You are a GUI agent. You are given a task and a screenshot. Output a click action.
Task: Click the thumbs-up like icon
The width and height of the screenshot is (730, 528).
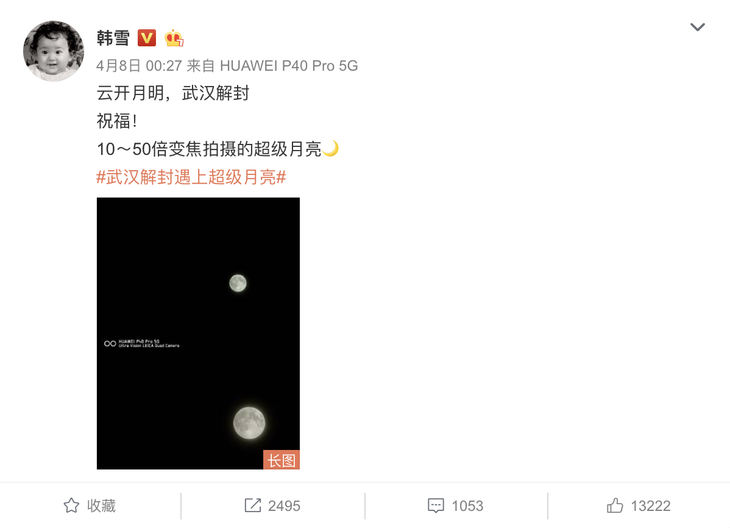coord(615,505)
